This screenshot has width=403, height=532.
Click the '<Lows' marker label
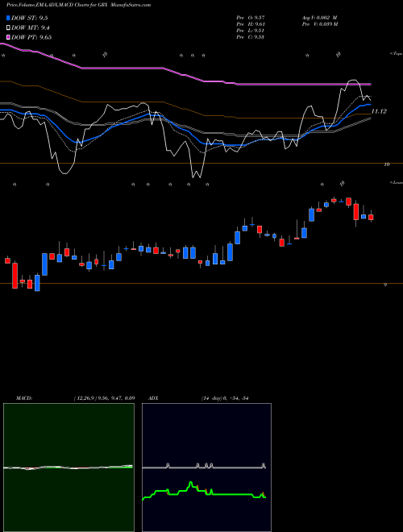[x=396, y=183]
